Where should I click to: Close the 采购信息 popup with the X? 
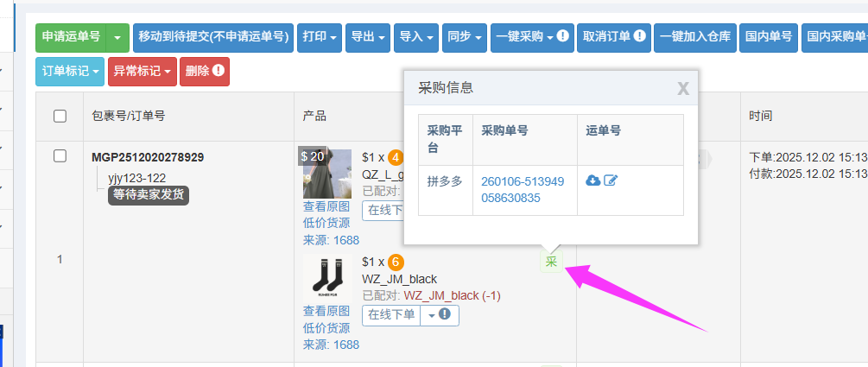[683, 88]
